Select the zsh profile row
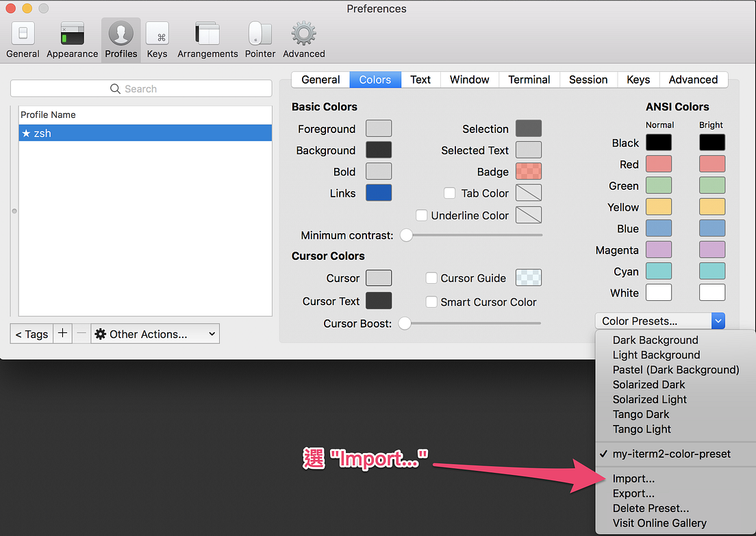756x536 pixels. [x=145, y=133]
